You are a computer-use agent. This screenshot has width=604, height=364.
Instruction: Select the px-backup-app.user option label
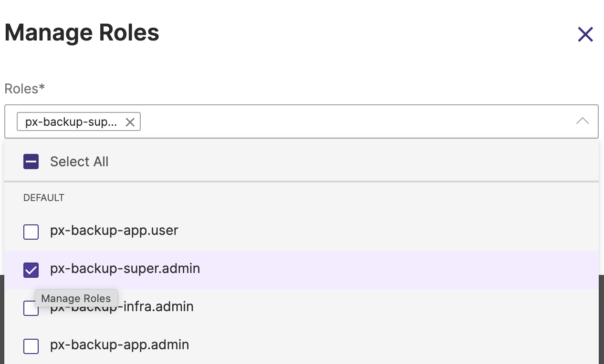[114, 231]
